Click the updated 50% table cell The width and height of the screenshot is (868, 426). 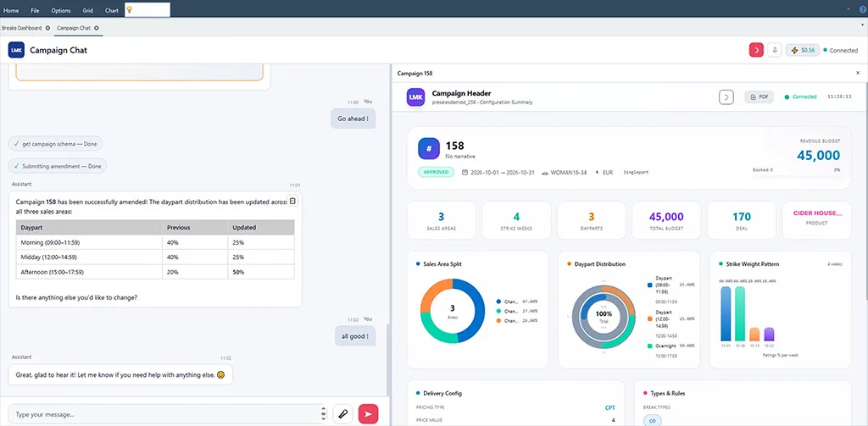click(x=261, y=272)
